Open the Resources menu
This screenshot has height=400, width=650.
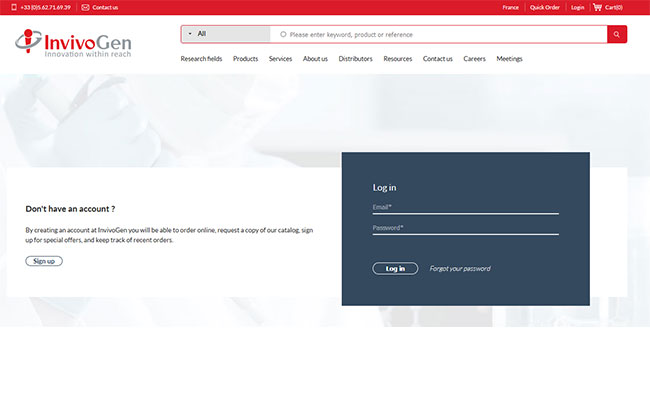pos(398,59)
